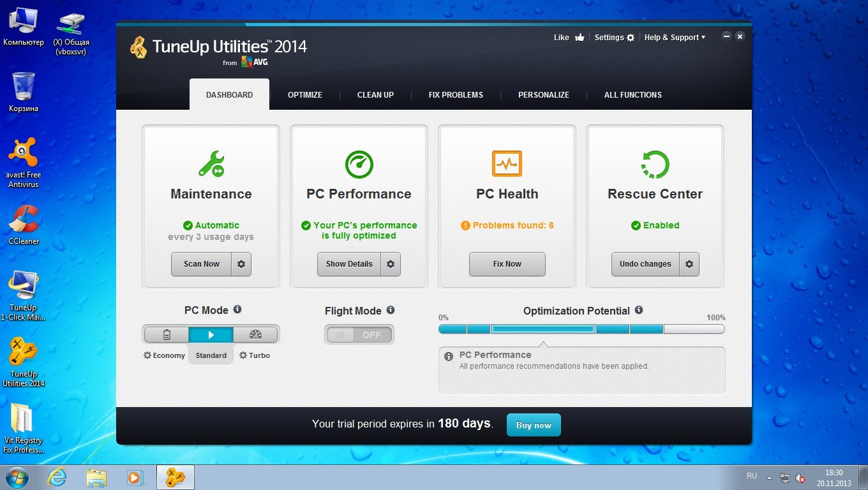Click the PC Health monitor icon
The image size is (868, 490).
pyautogui.click(x=507, y=163)
